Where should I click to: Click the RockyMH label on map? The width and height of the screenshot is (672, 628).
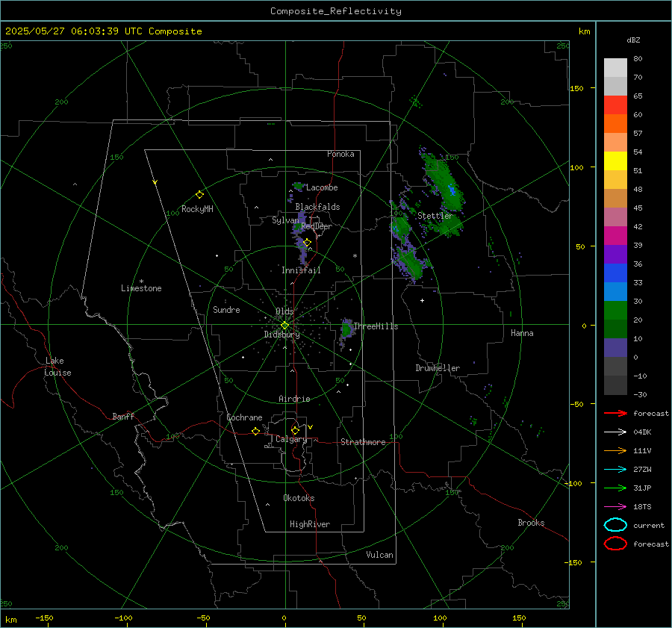point(197,209)
